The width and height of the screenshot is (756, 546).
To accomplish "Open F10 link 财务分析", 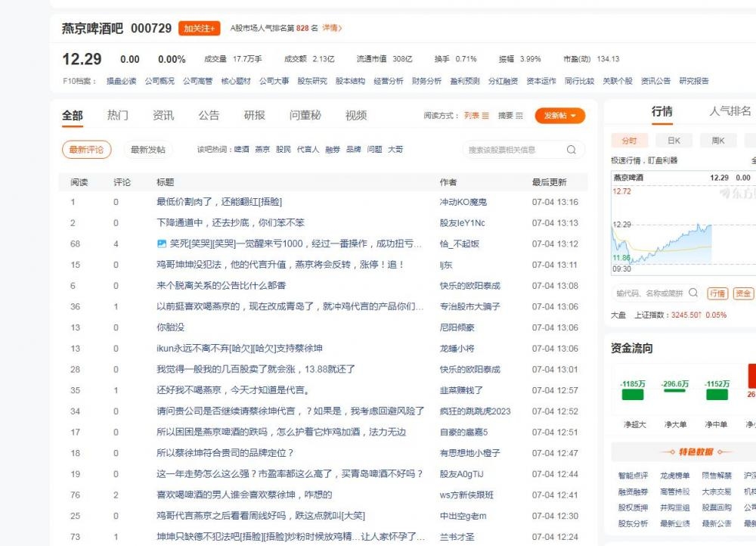I will pyautogui.click(x=426, y=81).
